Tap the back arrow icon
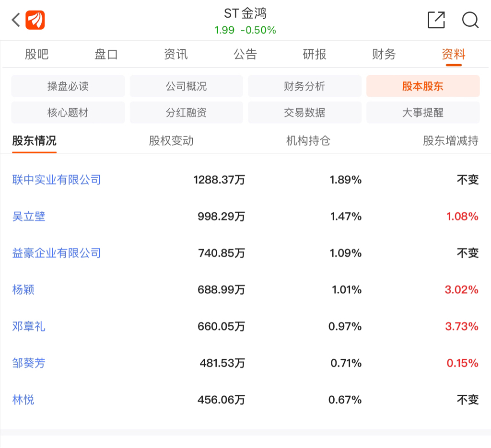The height and width of the screenshot is (448, 491). pos(16,20)
